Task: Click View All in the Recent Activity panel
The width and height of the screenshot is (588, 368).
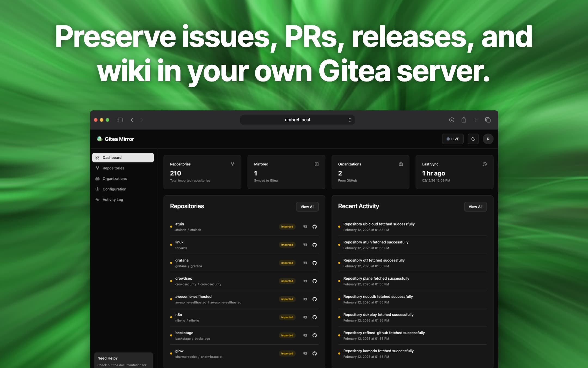Action: 475,206
